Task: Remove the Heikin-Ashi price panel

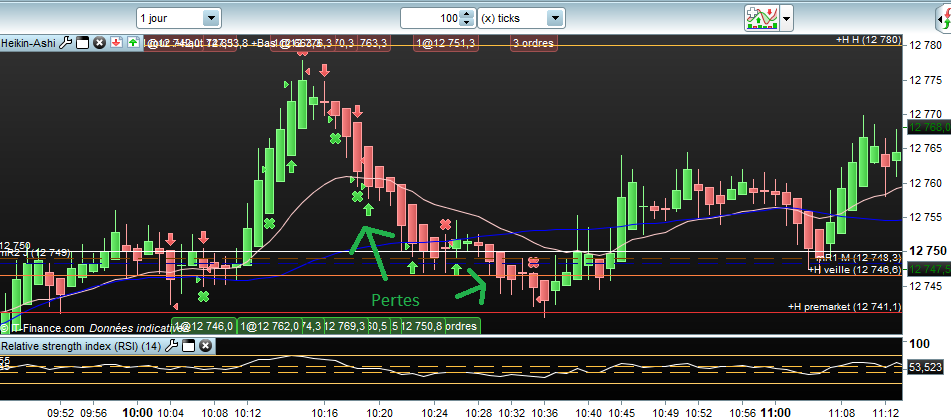Action: 99,43
